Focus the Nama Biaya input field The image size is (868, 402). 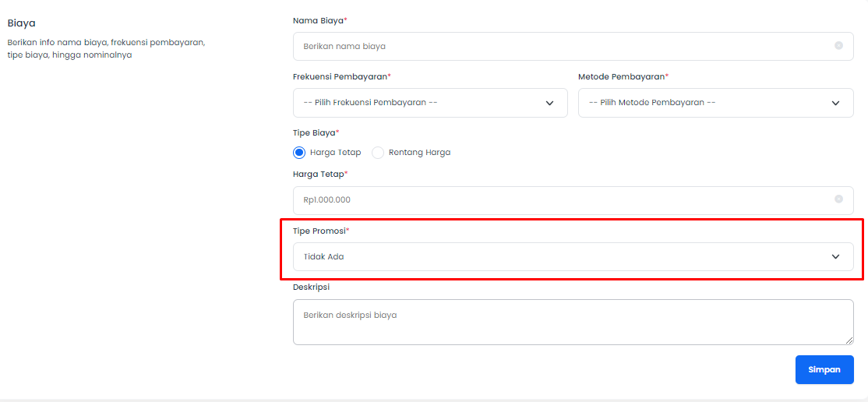[573, 46]
